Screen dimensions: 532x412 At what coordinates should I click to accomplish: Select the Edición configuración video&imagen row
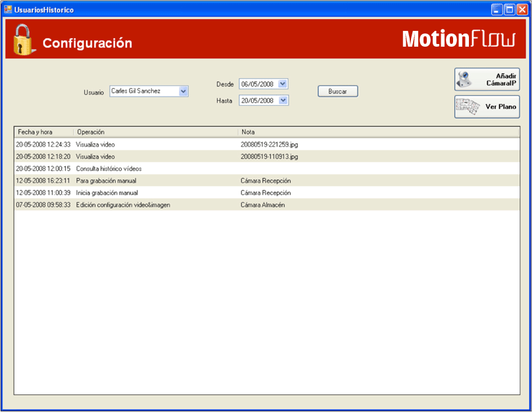(x=124, y=205)
